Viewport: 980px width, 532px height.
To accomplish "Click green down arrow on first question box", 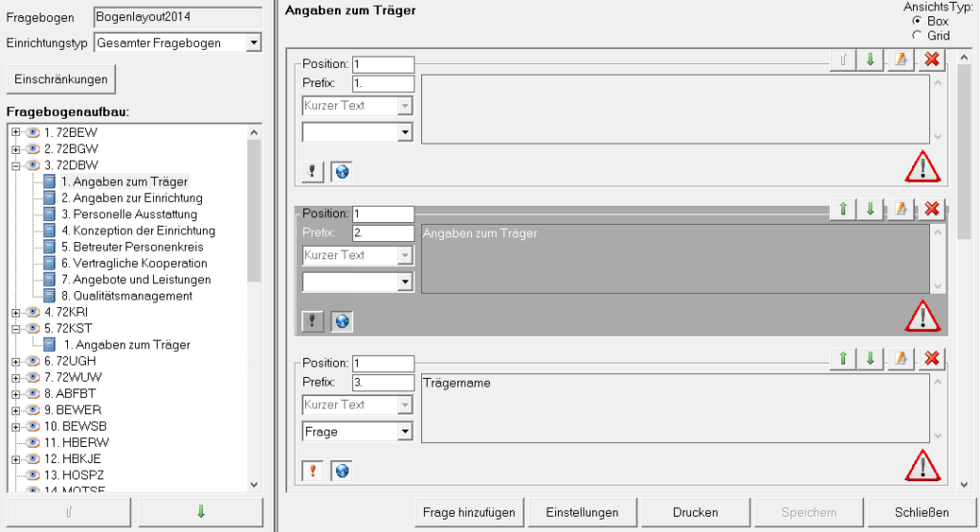I will click(x=870, y=59).
